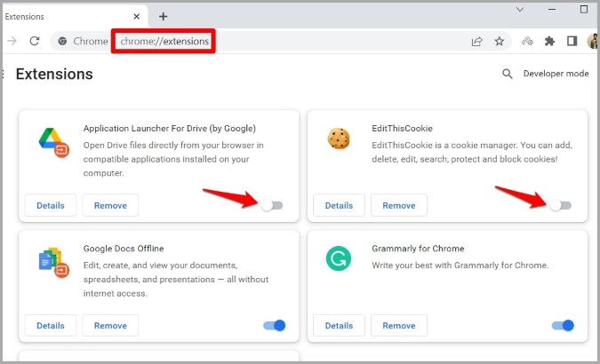Image resolution: width=600 pixels, height=364 pixels.
Task: Click the Developer mode label
Action: coord(556,74)
